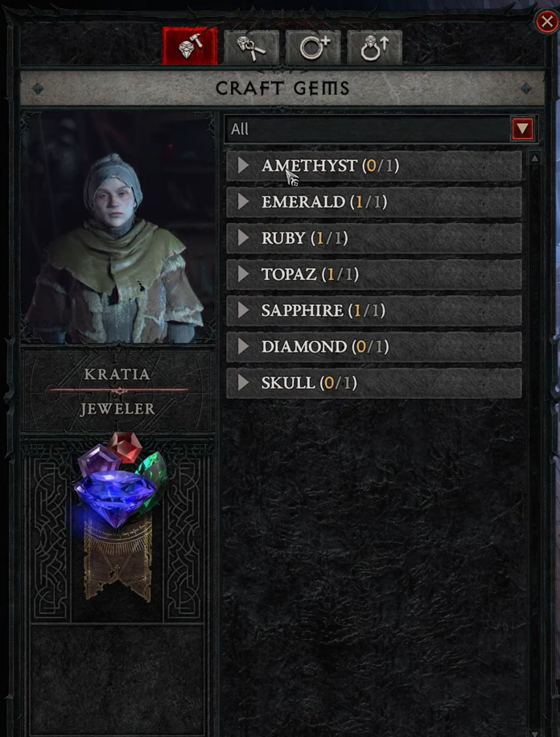The height and width of the screenshot is (737, 560).
Task: Click the Kratia jeweler portrait
Action: (117, 228)
